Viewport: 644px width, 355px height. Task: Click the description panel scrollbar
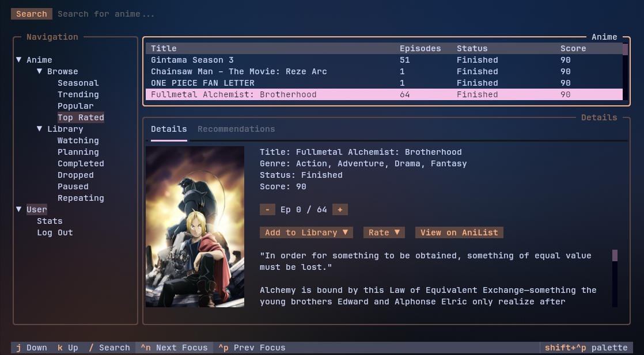point(615,278)
